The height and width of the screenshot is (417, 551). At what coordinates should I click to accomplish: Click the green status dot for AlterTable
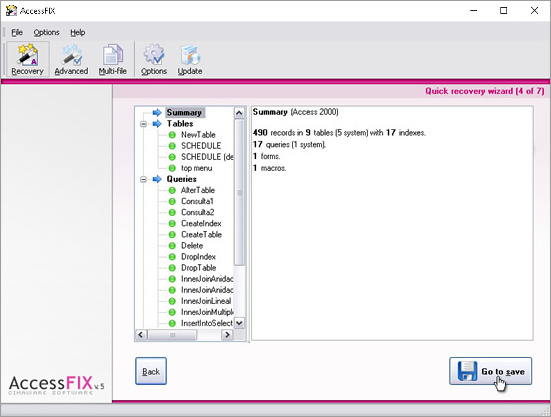172,190
